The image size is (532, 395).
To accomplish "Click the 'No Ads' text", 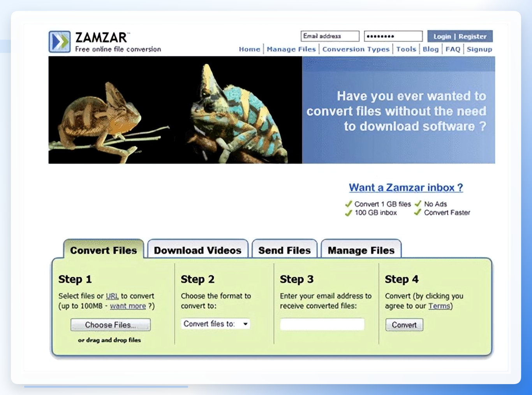I will pos(435,204).
